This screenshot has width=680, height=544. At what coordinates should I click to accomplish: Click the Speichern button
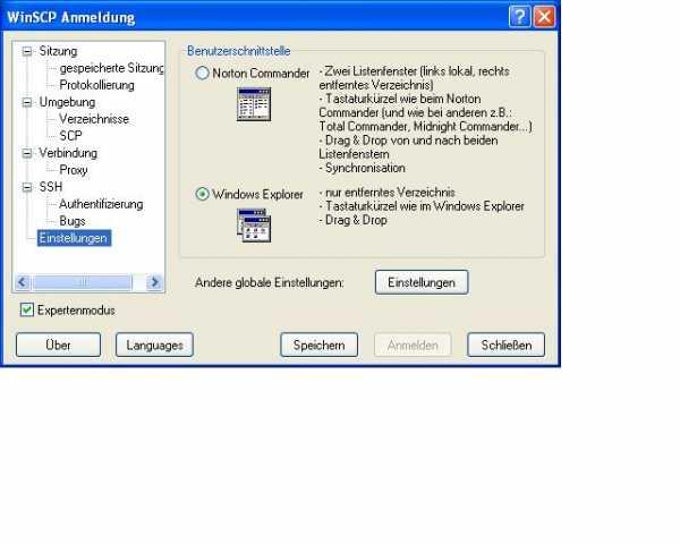pyautogui.click(x=319, y=345)
